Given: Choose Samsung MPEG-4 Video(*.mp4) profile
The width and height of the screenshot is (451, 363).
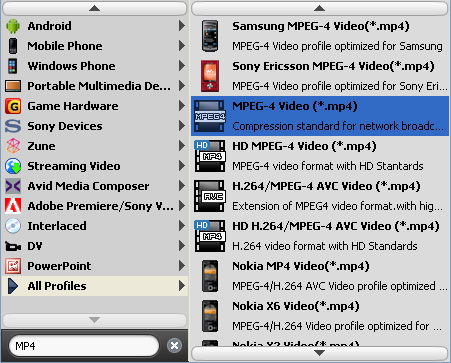Looking at the screenshot, I should (320, 36).
